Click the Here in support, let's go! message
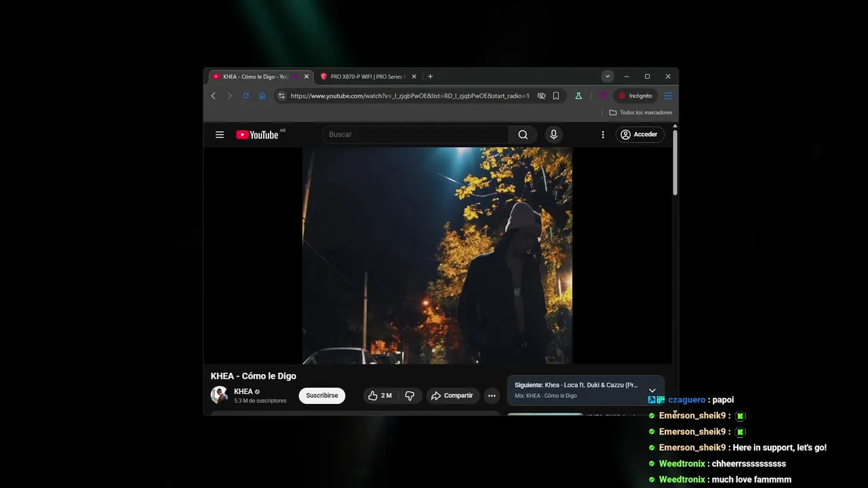Screen dimensions: 868x488 780,448
